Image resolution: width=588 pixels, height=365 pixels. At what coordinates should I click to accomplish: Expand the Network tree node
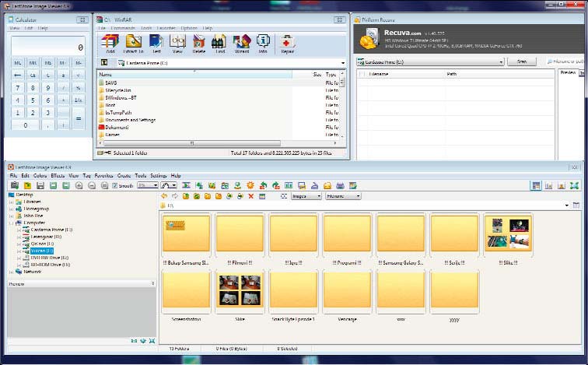(12, 272)
